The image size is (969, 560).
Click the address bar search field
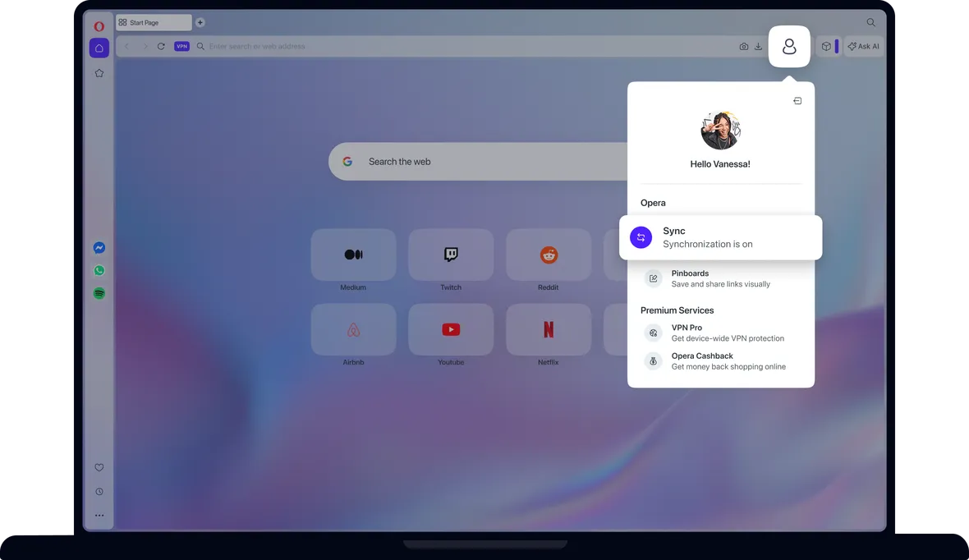click(463, 46)
